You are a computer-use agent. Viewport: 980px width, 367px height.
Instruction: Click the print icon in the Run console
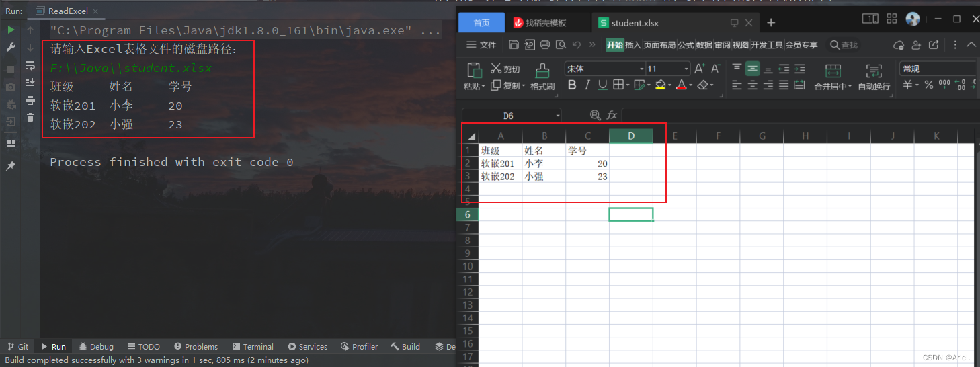point(30,100)
